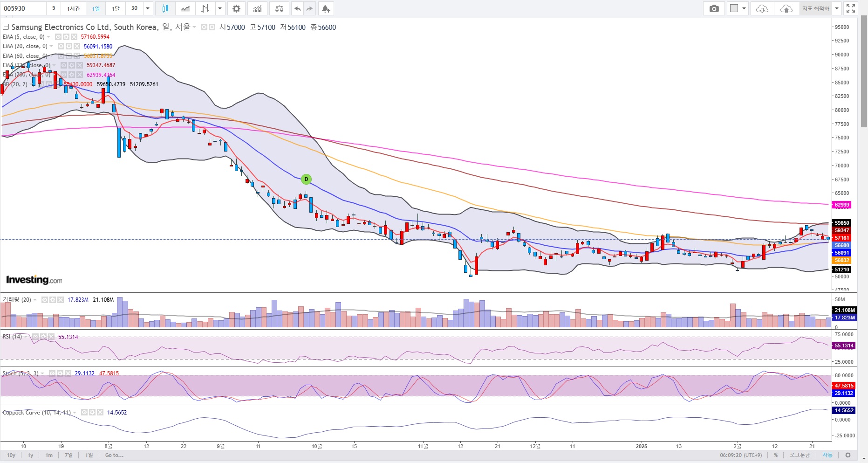
Task: Select the 5 minute interval
Action: pos(54,8)
